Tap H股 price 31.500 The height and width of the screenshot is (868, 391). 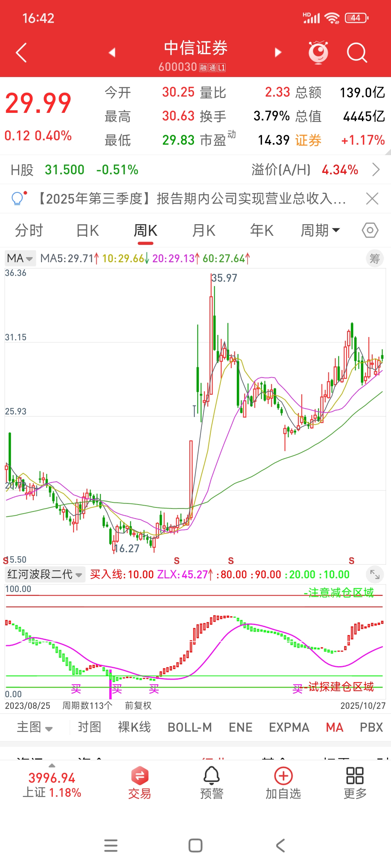click(x=64, y=170)
